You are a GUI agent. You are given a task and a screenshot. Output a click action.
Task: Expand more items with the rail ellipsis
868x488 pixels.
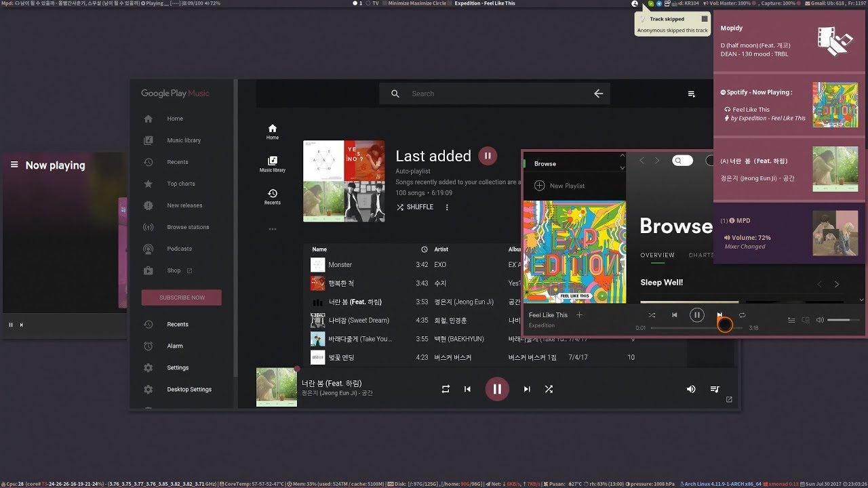272,229
